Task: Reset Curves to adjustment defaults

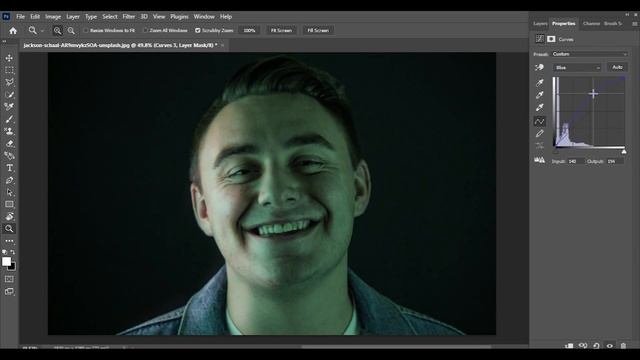Action: coord(596,346)
